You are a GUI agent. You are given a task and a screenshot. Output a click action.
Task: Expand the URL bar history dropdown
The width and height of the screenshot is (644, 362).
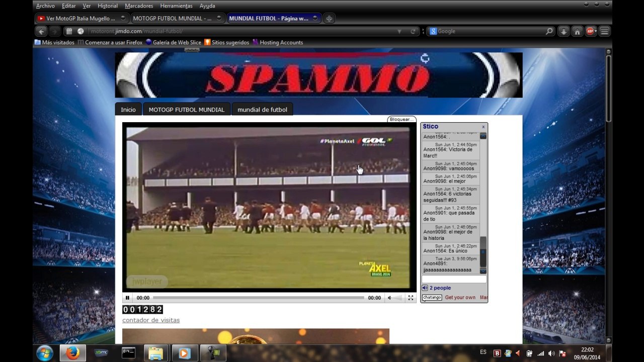pos(399,31)
